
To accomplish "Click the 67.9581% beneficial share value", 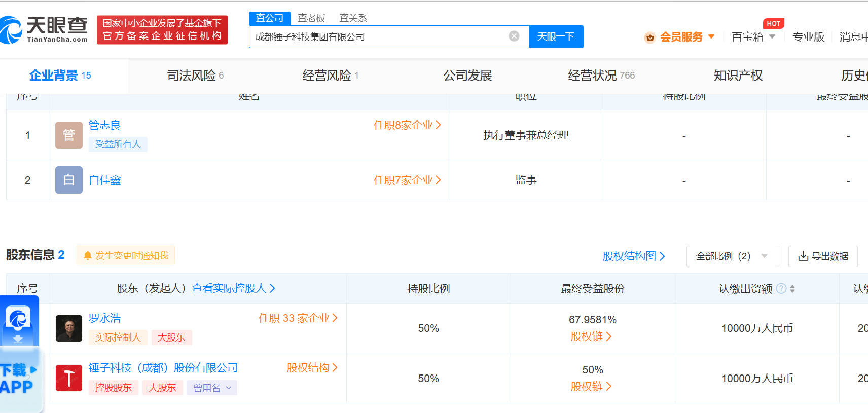I will [x=593, y=320].
